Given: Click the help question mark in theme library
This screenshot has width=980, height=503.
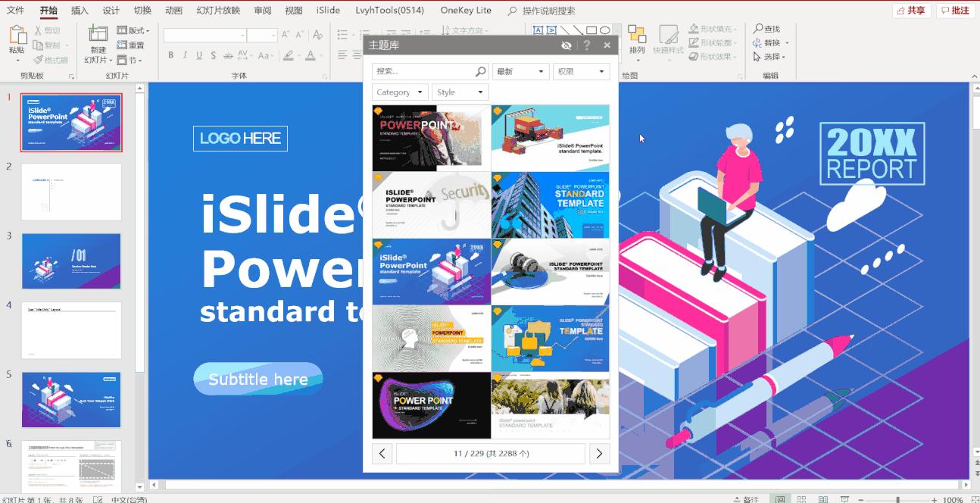Looking at the screenshot, I should click(x=587, y=45).
